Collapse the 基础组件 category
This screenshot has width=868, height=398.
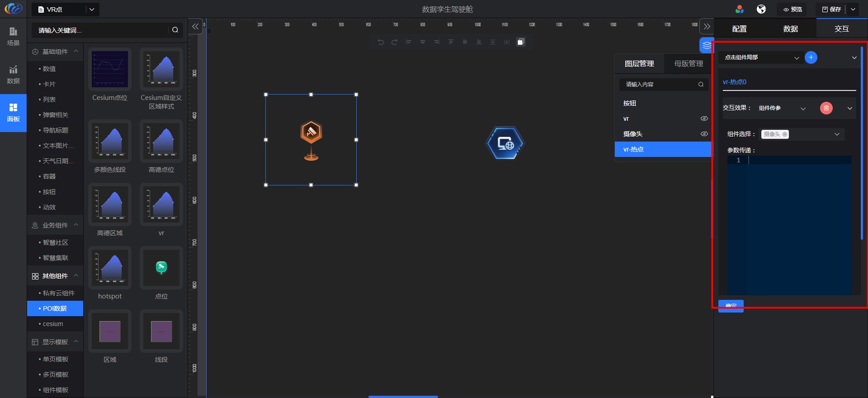(76, 52)
